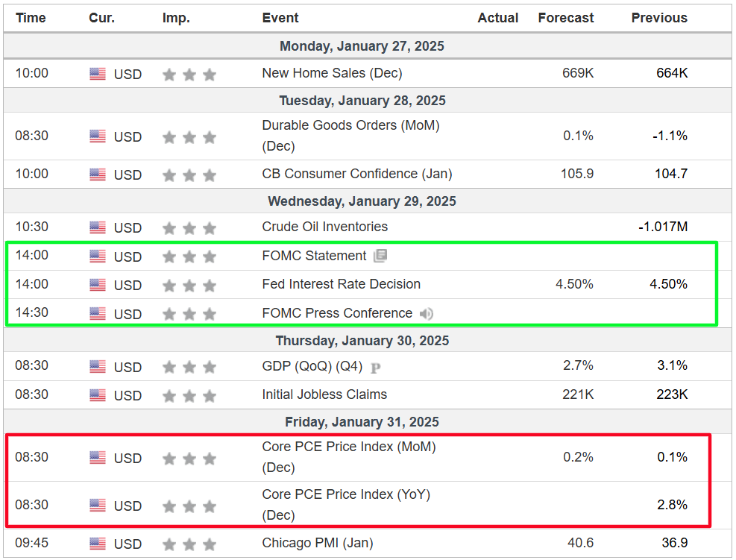Open the GDP (QoQ) (Q4) event link
The height and width of the screenshot is (560, 736).
click(x=313, y=365)
